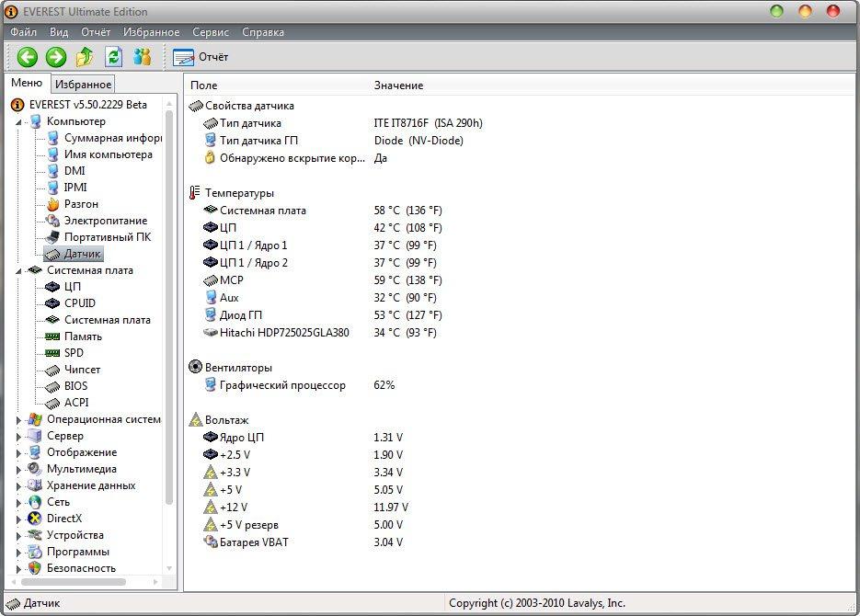Viewport: 860px width, 616px height.
Task: Select the Диод ГП temperature row
Action: tap(322, 315)
